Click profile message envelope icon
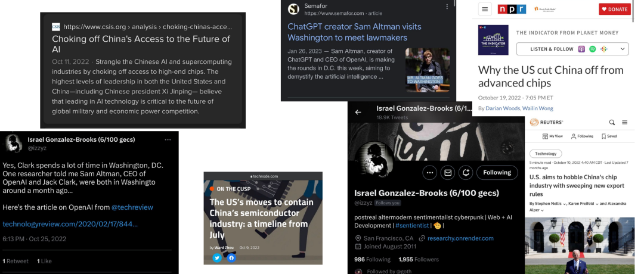 point(448,173)
